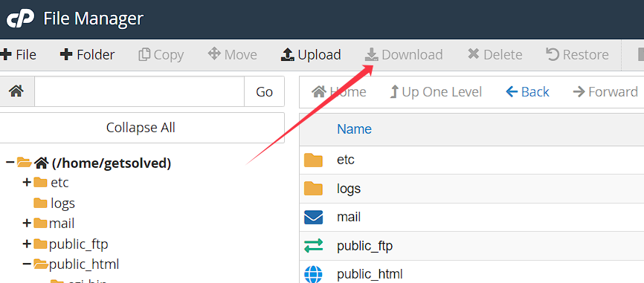Click the Copy toolbar icon
Viewport: 644px width, 283px height.
(144, 54)
